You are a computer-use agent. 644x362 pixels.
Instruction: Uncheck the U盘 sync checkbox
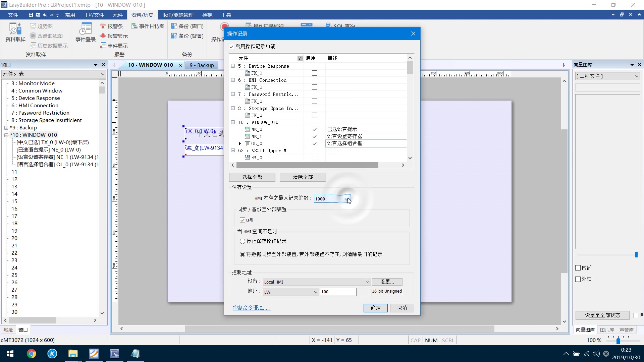pos(243,220)
